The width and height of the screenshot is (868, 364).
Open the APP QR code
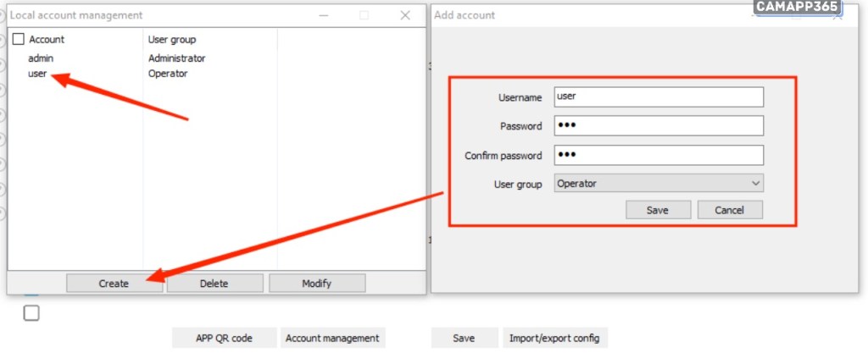(x=225, y=338)
